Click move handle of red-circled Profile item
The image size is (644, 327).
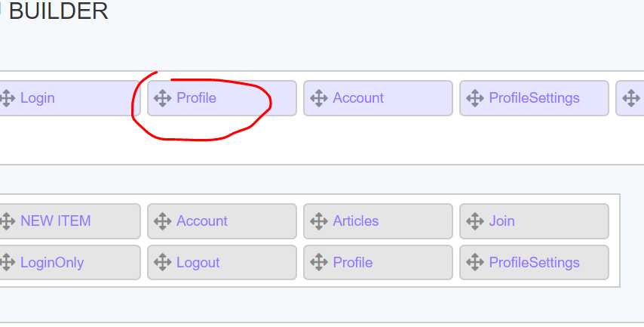coord(162,98)
